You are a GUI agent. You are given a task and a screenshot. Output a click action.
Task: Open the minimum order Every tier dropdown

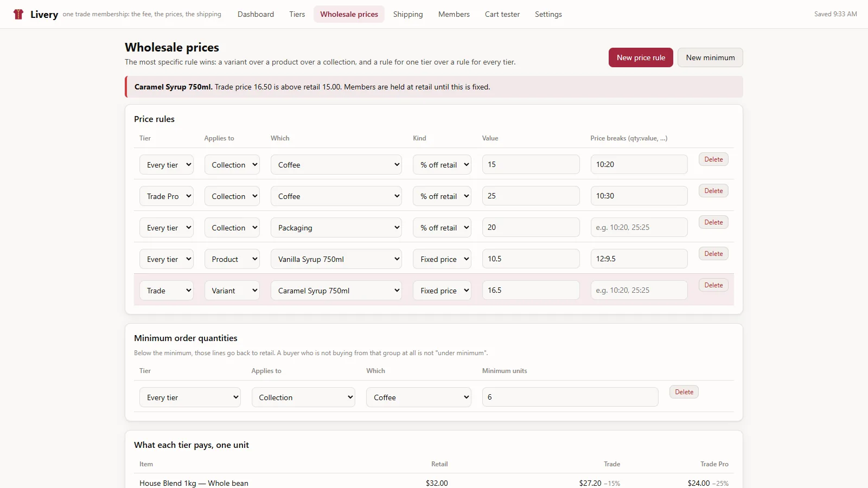[190, 397]
